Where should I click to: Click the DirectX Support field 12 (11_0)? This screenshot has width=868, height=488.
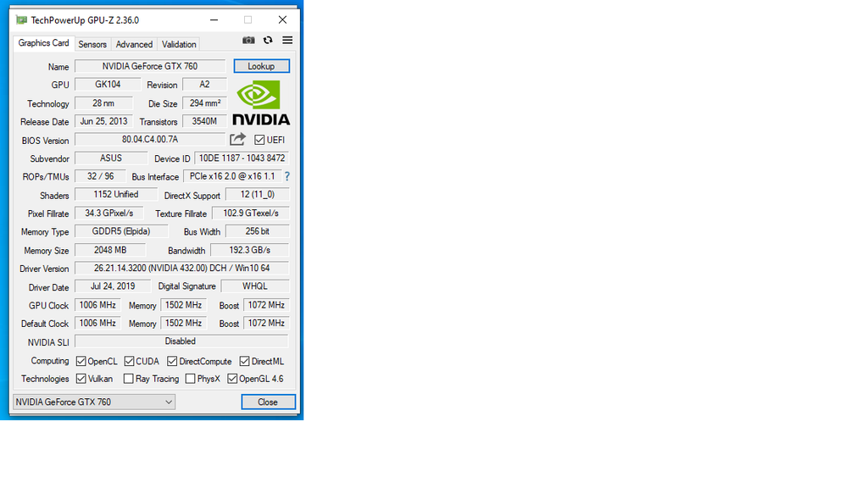(258, 195)
